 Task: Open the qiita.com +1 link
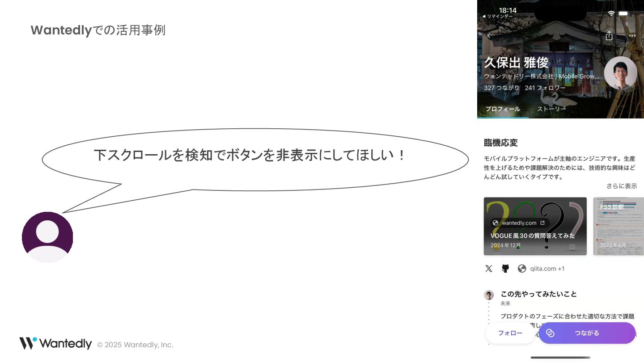tap(547, 269)
